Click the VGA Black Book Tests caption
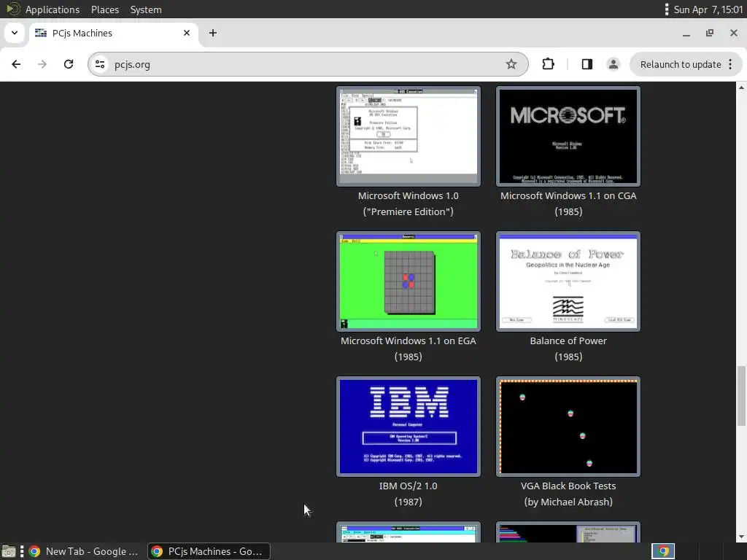 coord(568,494)
